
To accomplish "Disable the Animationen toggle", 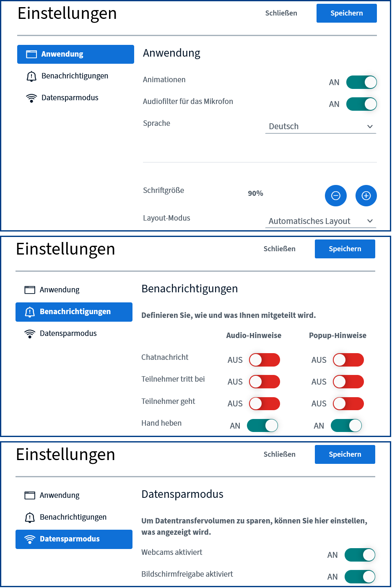I will click(x=361, y=82).
